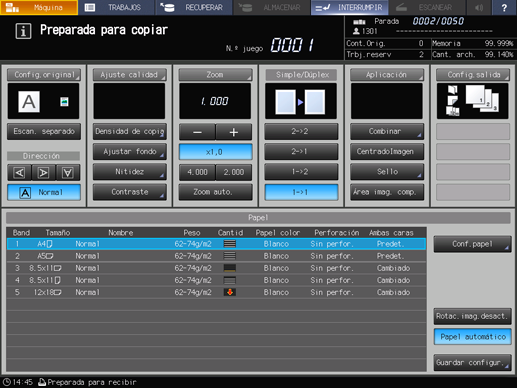The image size is (517, 388).
Task: Open the ESCANEAR tab
Action: click(x=426, y=7)
